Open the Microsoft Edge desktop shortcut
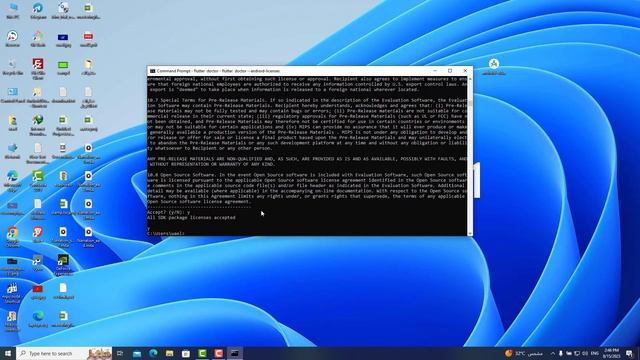Viewport: 640px width, 360px height. tap(13, 180)
